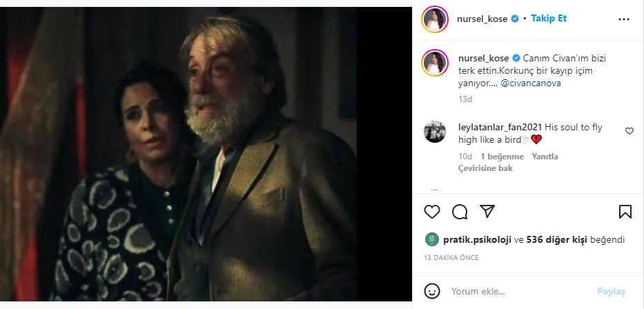Image resolution: width=644 pixels, height=309 pixels.
Task: Open the 536 diğer kişi likes list
Action: (x=557, y=239)
